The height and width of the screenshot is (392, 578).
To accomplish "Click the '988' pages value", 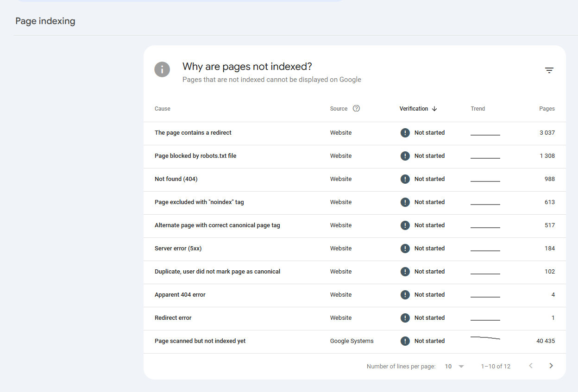I will (x=550, y=179).
